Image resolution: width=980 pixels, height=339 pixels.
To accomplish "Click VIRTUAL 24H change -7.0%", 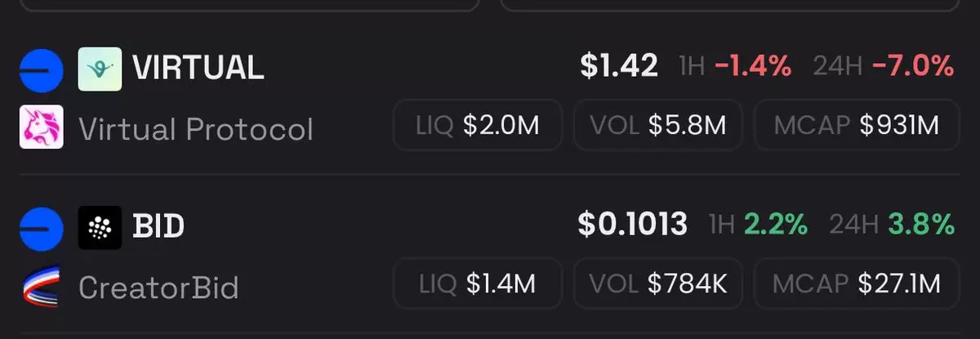I will pos(913,65).
